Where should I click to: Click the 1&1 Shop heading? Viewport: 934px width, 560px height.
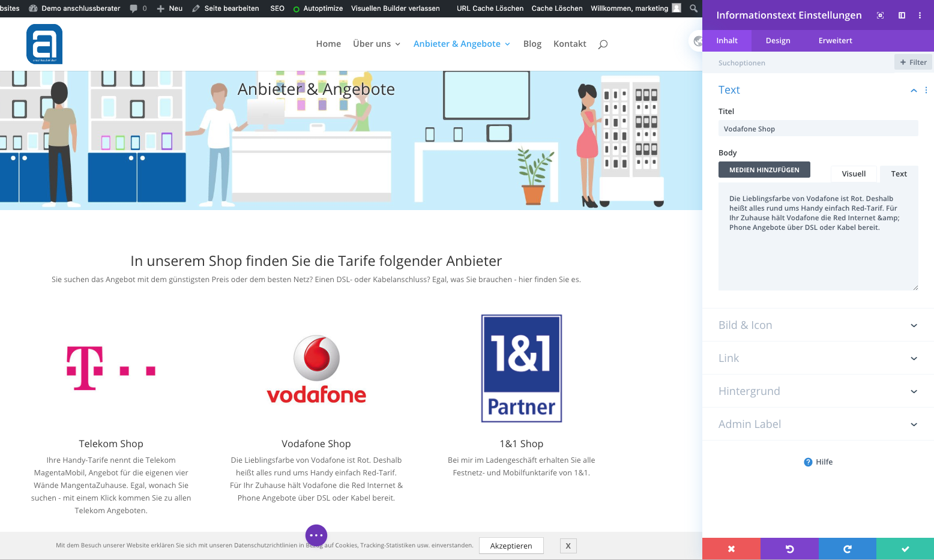pos(522,444)
